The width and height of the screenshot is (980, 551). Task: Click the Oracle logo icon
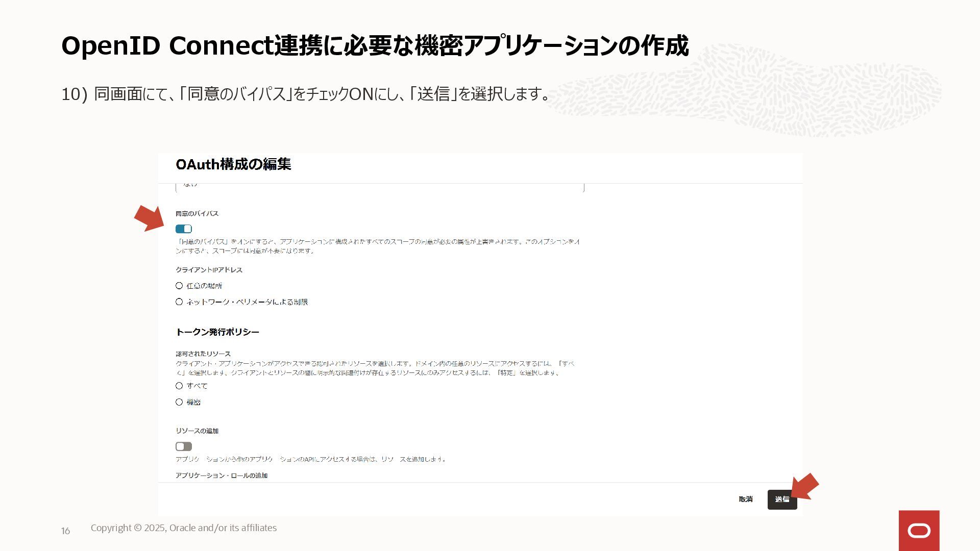[x=919, y=531]
